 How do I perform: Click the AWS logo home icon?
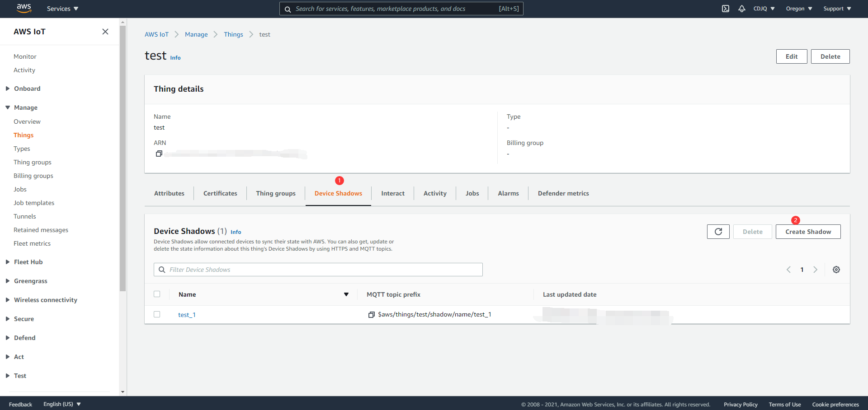24,8
